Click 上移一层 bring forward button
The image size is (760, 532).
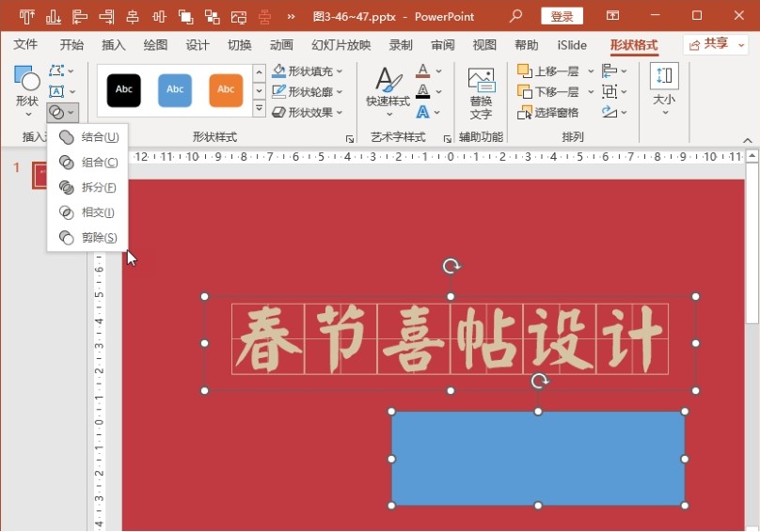coord(550,71)
